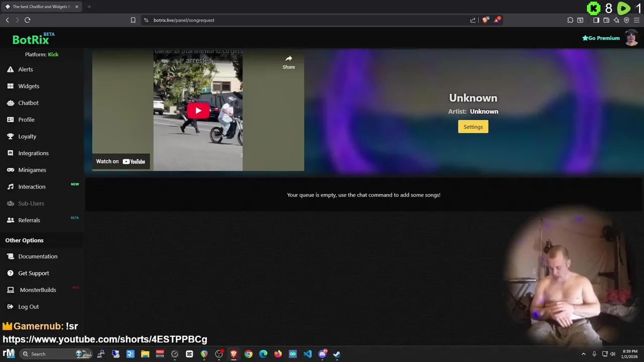Open Visual Studio Code from taskbar
This screenshot has width=644, height=362.
click(x=307, y=354)
